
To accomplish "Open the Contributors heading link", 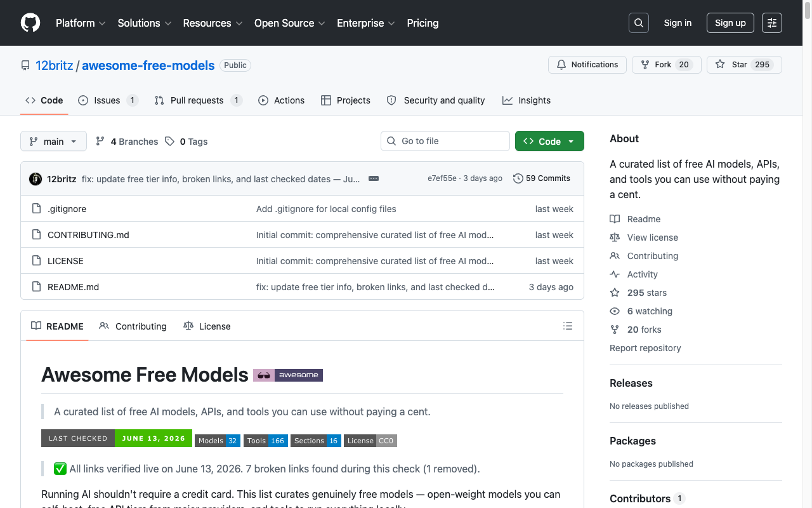I will coord(647,498).
